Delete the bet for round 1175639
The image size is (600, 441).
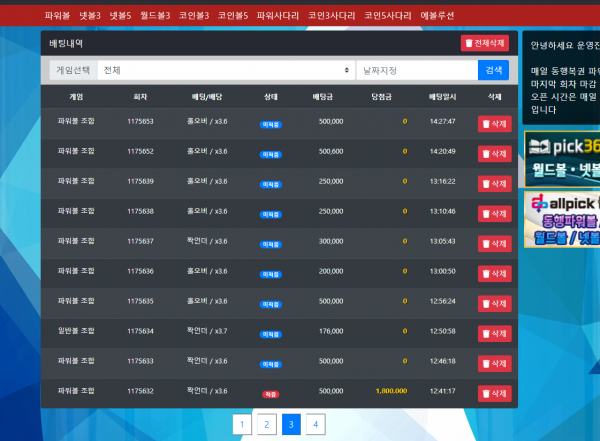tap(494, 183)
